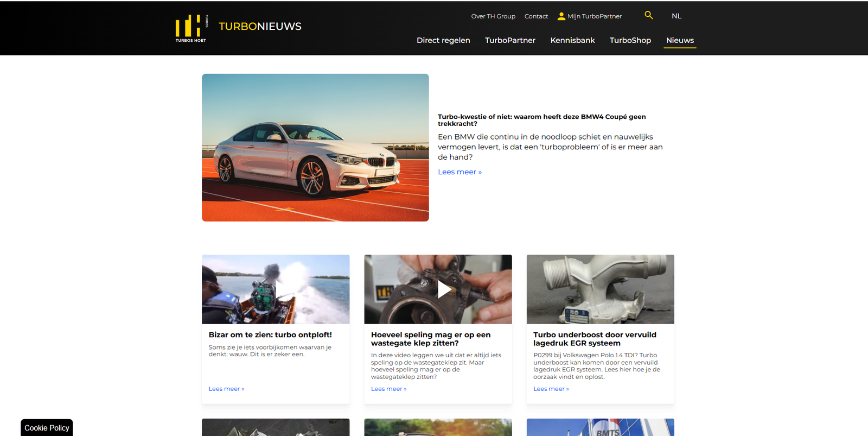Click Lees meer under EGR systeem article
This screenshot has width=868, height=436.
[551, 389]
